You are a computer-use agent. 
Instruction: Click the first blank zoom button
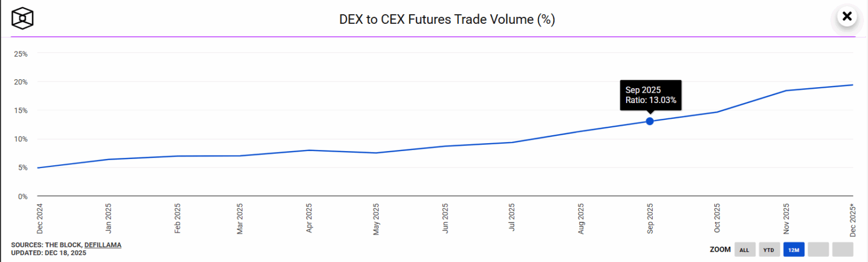(x=818, y=250)
